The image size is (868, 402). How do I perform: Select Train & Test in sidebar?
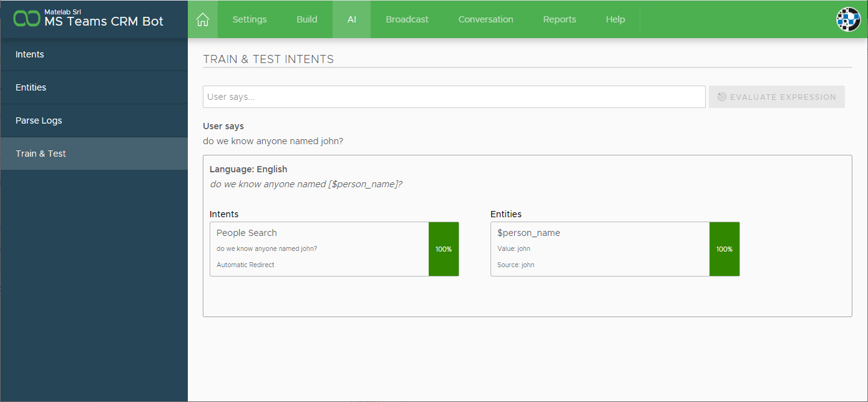[x=94, y=154]
